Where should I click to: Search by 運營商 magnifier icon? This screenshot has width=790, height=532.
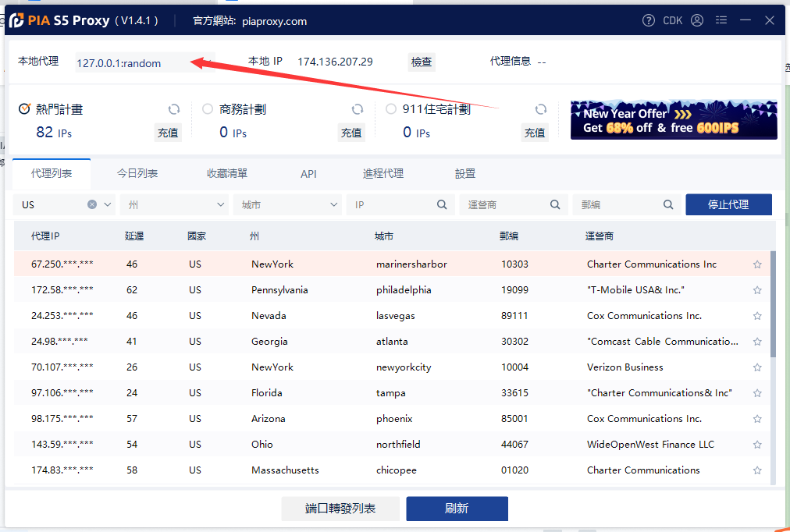coord(555,204)
